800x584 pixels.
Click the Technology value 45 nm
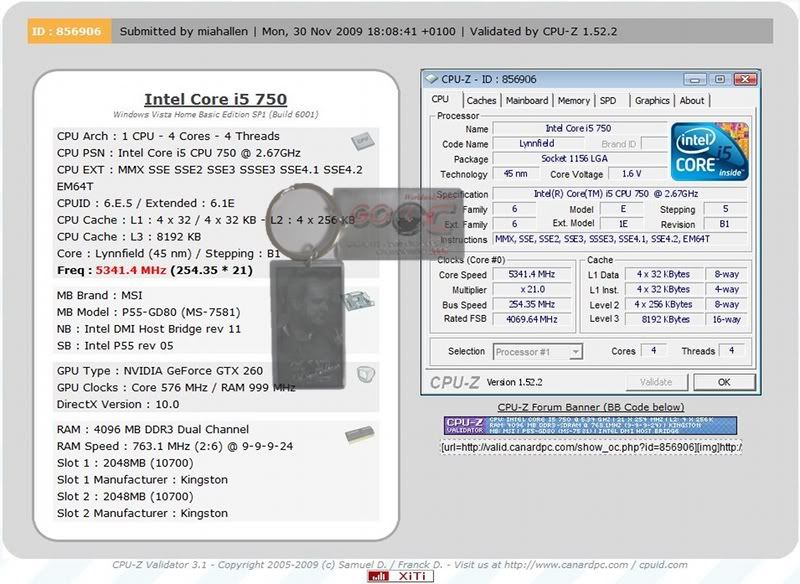click(515, 174)
